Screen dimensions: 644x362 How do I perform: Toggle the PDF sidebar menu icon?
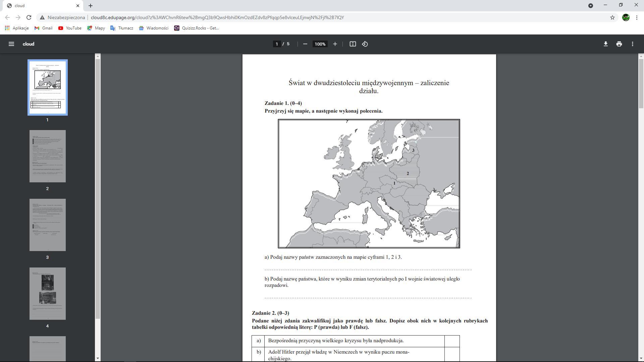pos(11,44)
